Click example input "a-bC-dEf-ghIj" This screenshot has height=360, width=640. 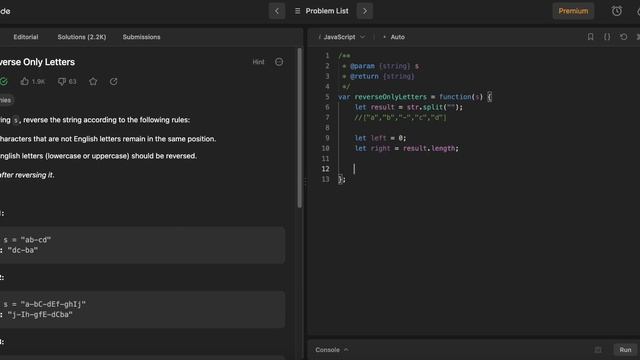pos(53,304)
